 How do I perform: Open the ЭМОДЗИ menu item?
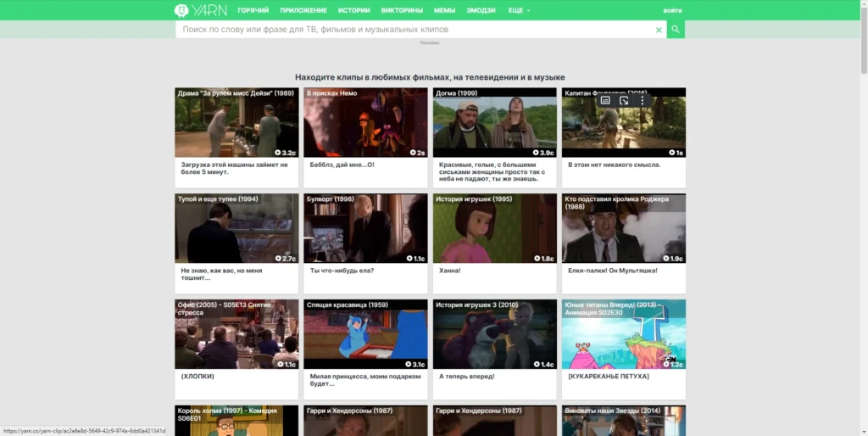point(481,10)
